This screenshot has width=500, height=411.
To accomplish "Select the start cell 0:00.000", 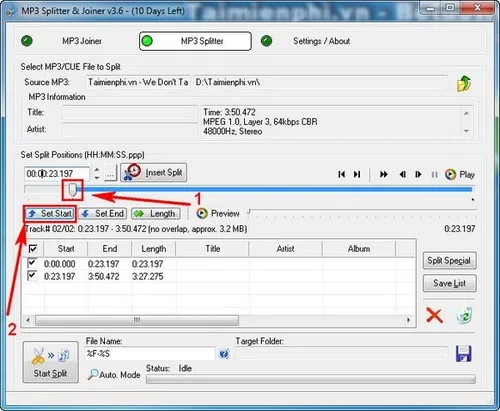I will (x=60, y=264).
